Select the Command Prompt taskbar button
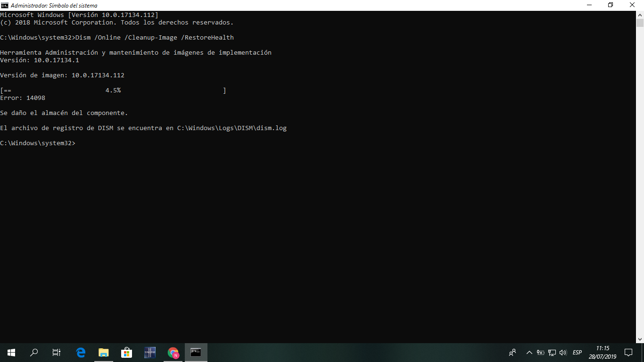The height and width of the screenshot is (362, 644). pos(196,353)
